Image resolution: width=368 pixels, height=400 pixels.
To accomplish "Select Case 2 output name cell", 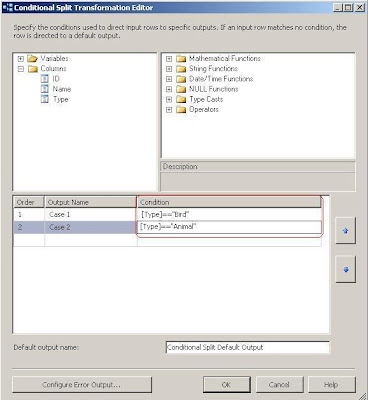I will [91, 227].
